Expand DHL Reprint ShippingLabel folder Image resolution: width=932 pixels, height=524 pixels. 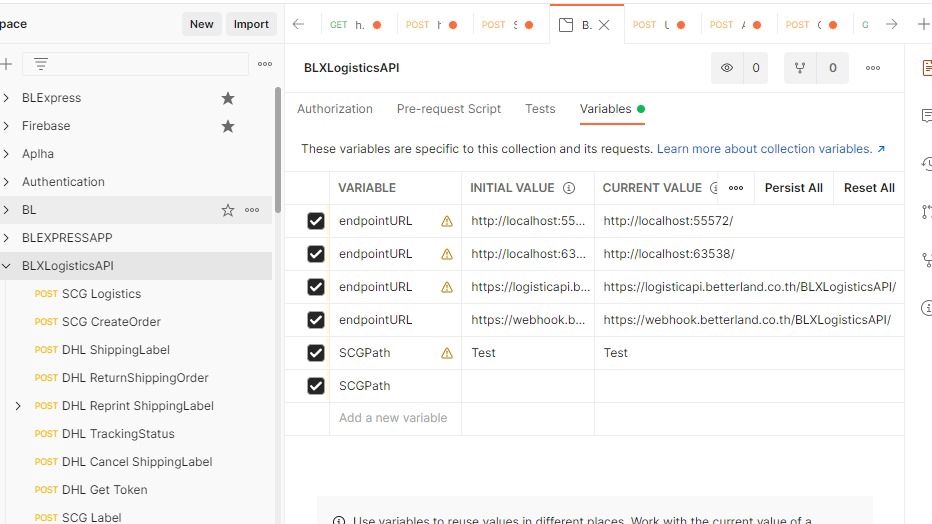pos(18,406)
